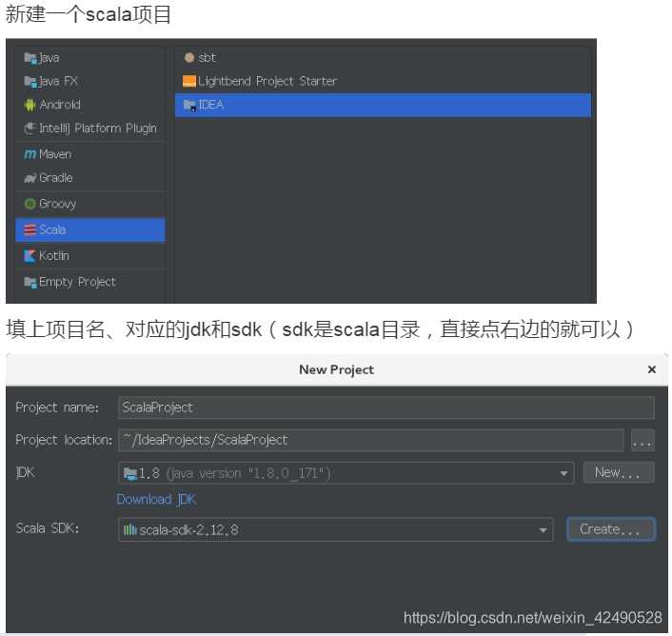The width and height of the screenshot is (672, 636).
Task: Pick Groovy from the list
Action: (90, 204)
